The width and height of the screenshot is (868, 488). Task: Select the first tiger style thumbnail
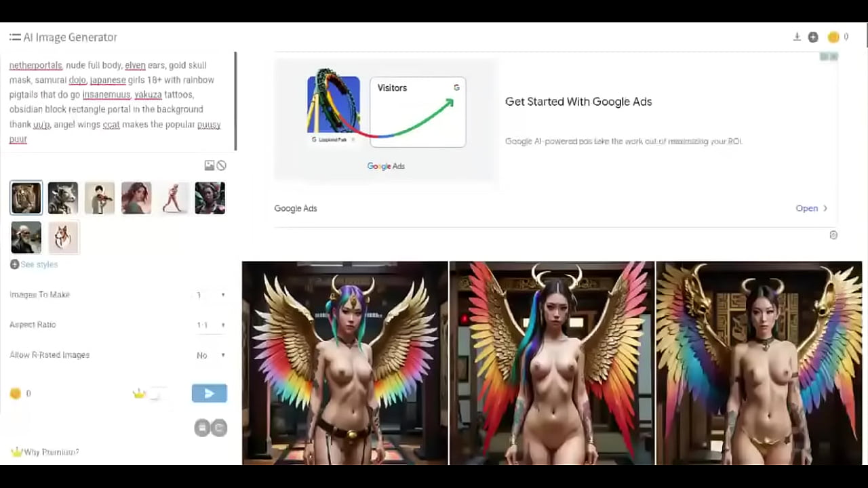tap(26, 198)
